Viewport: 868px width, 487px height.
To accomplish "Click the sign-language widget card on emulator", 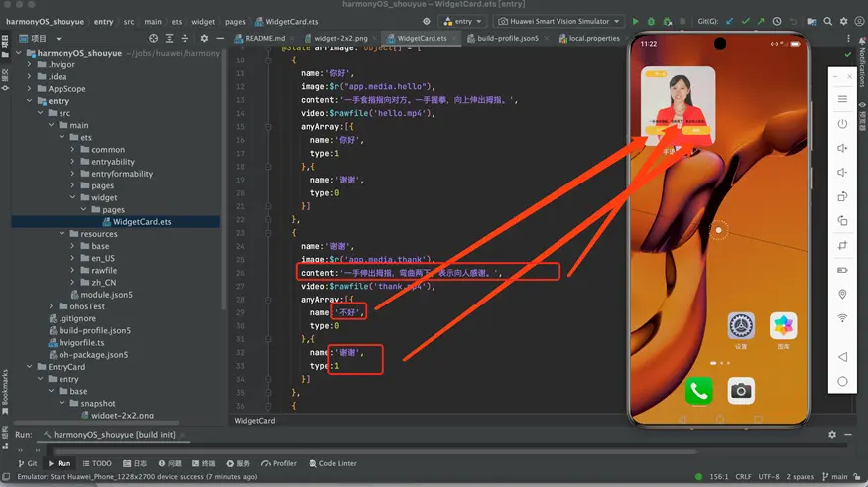I will click(679, 105).
